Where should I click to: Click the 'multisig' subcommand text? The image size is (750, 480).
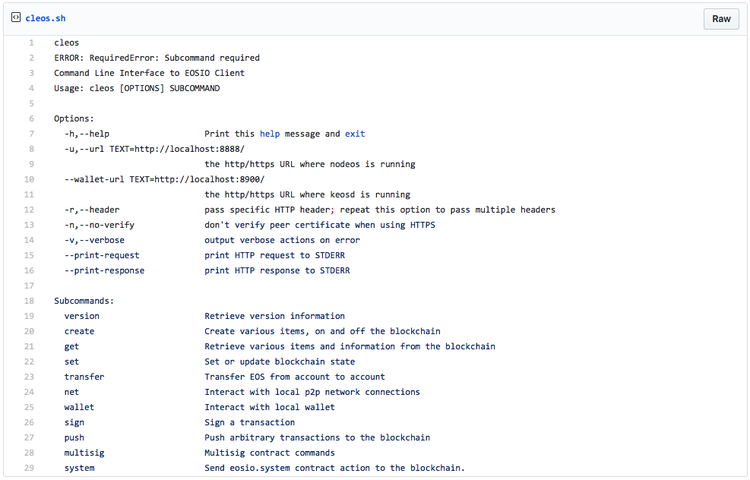pyautogui.click(x=84, y=453)
